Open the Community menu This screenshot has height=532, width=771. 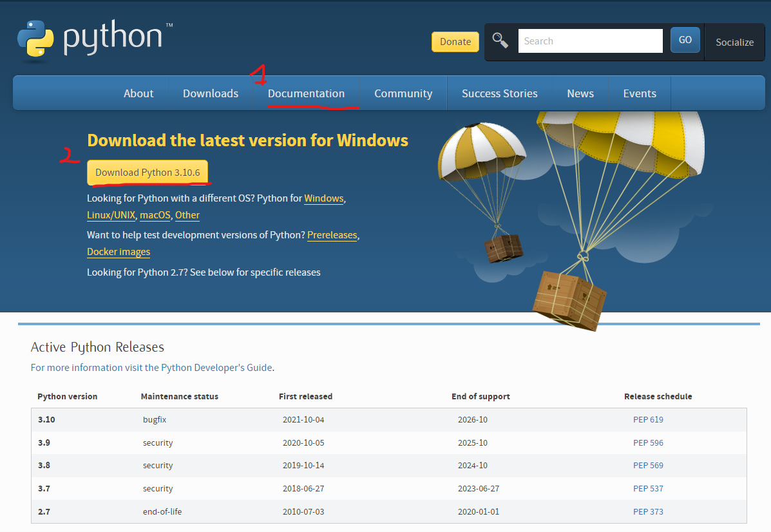point(403,93)
